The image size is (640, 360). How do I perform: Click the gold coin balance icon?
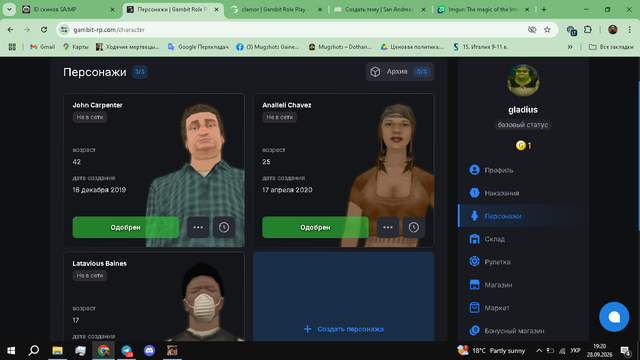tap(520, 145)
